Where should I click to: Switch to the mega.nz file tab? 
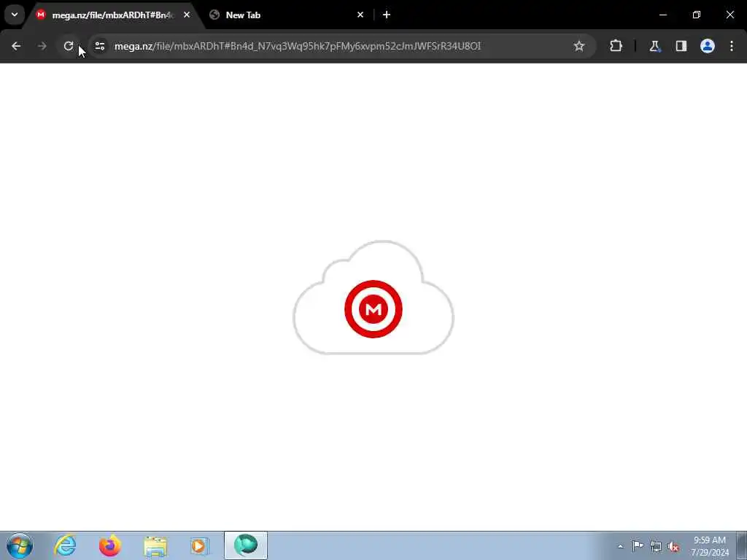coord(112,15)
